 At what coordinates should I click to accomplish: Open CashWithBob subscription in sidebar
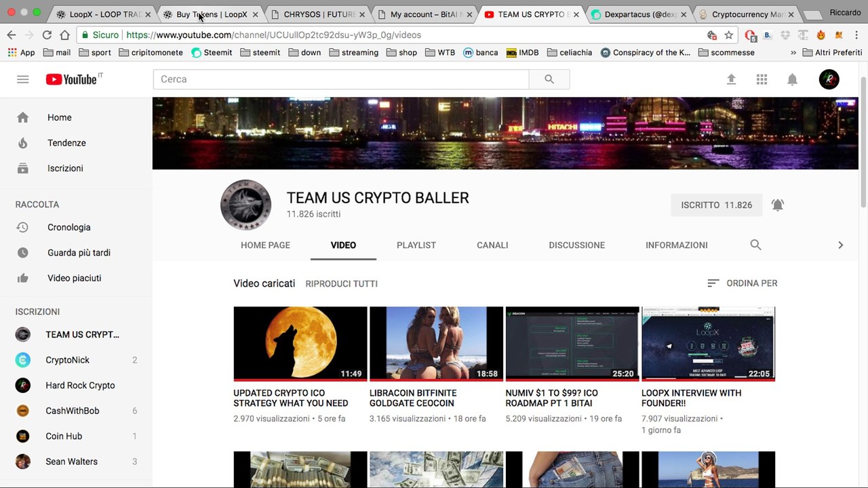click(76, 411)
